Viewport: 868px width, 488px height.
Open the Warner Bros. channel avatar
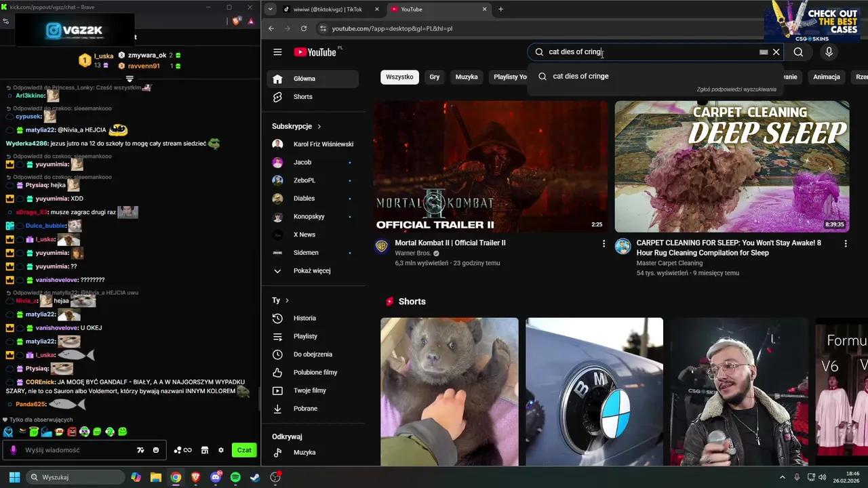(382, 246)
